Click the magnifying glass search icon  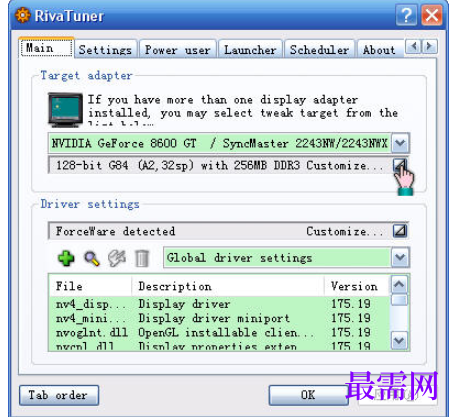coord(92,258)
